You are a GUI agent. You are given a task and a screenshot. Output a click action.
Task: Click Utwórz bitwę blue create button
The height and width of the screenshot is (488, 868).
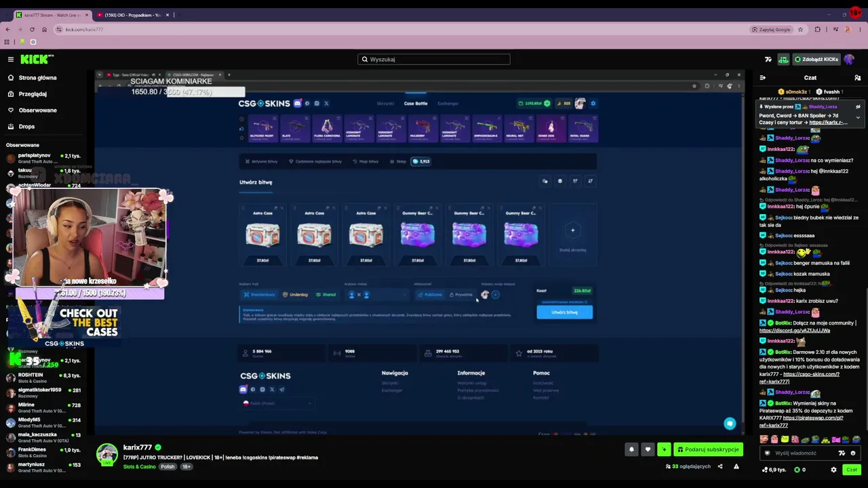(564, 312)
